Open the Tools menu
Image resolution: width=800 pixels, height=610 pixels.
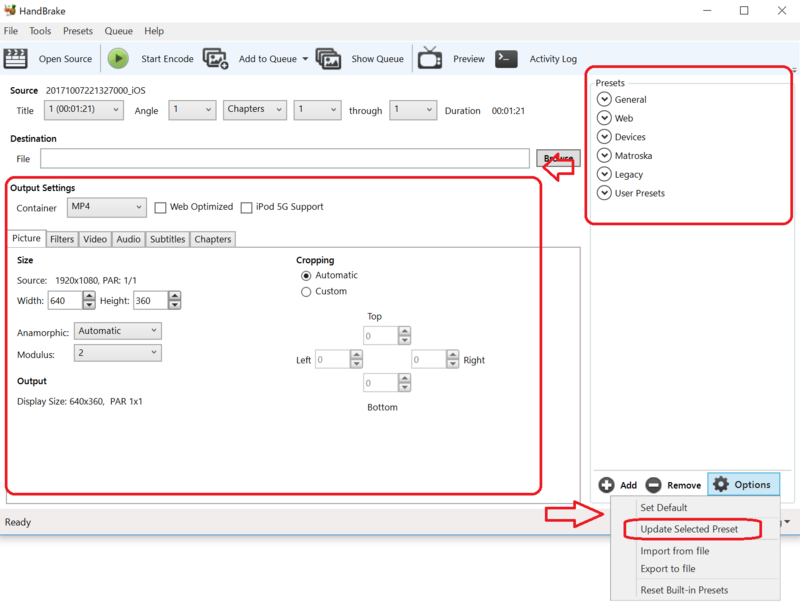[40, 31]
